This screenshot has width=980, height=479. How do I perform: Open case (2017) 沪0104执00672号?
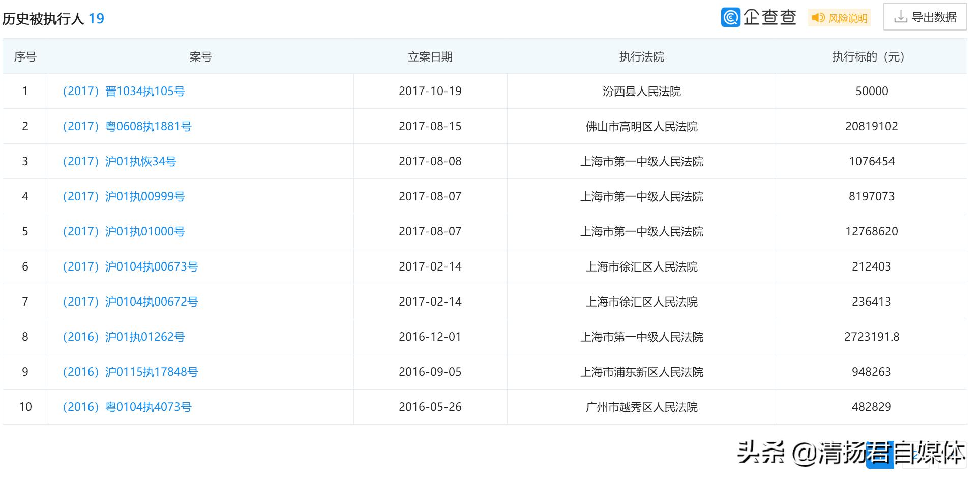tap(129, 302)
